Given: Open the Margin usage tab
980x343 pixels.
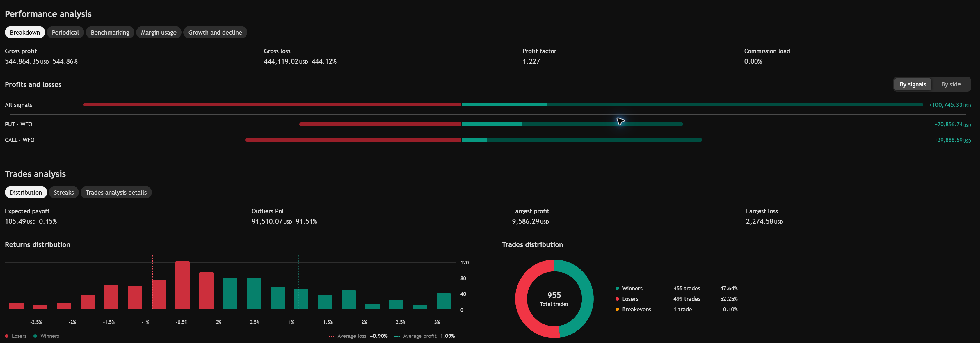Looking at the screenshot, I should pyautogui.click(x=159, y=32).
